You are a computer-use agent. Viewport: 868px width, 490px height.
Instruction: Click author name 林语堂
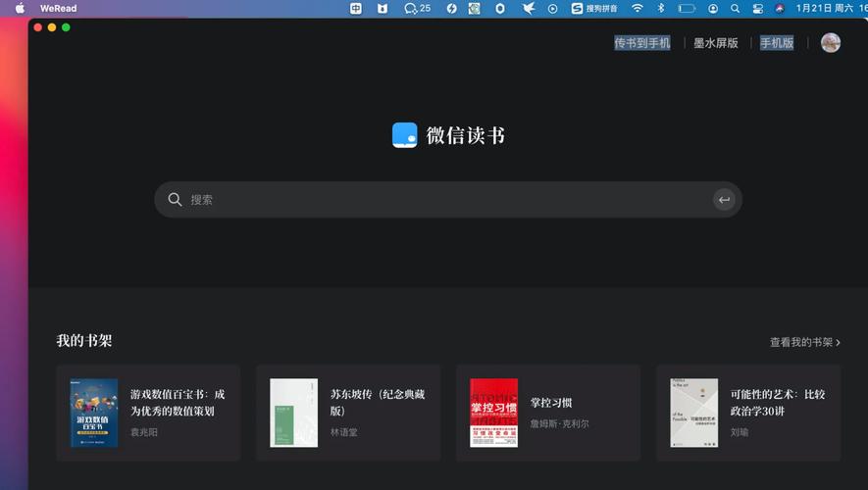click(x=344, y=432)
